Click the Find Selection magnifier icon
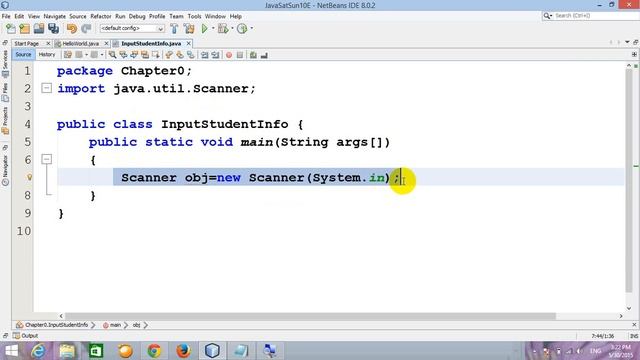640x360 pixels. pyautogui.click(x=112, y=55)
